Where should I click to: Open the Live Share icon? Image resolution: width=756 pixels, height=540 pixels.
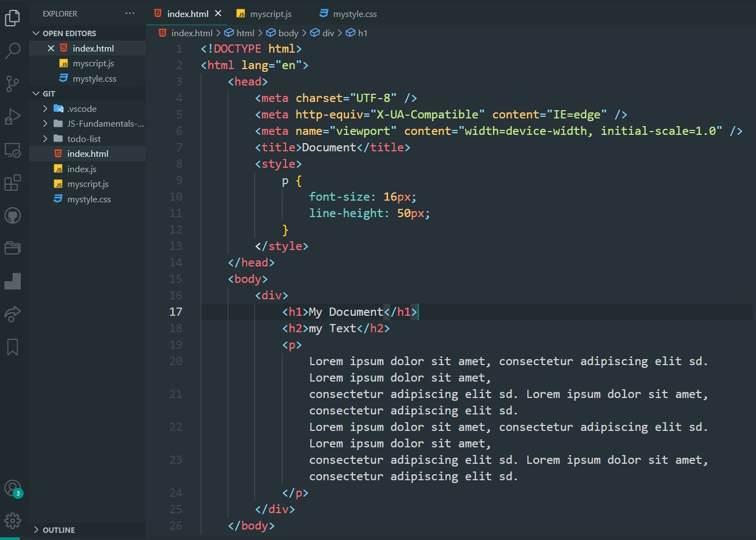pyautogui.click(x=13, y=314)
